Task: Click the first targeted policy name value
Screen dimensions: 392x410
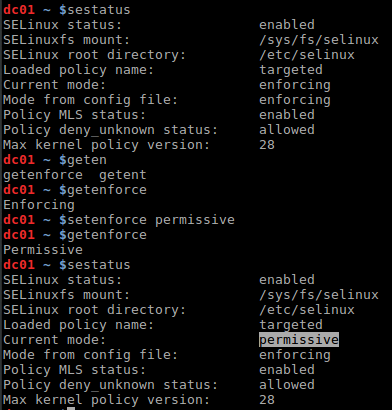Action: tap(291, 70)
